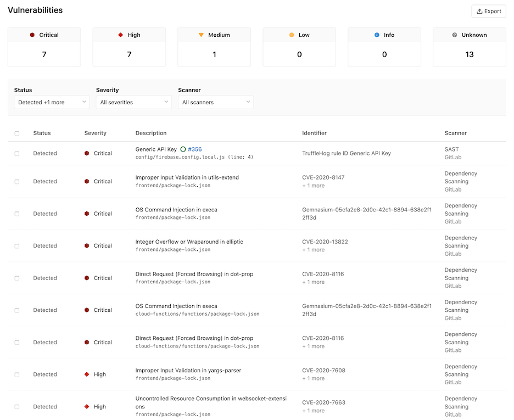Screen dimensions: 514x420
Task: Check the Generic API Key vulnerability row
Action: 17,154
